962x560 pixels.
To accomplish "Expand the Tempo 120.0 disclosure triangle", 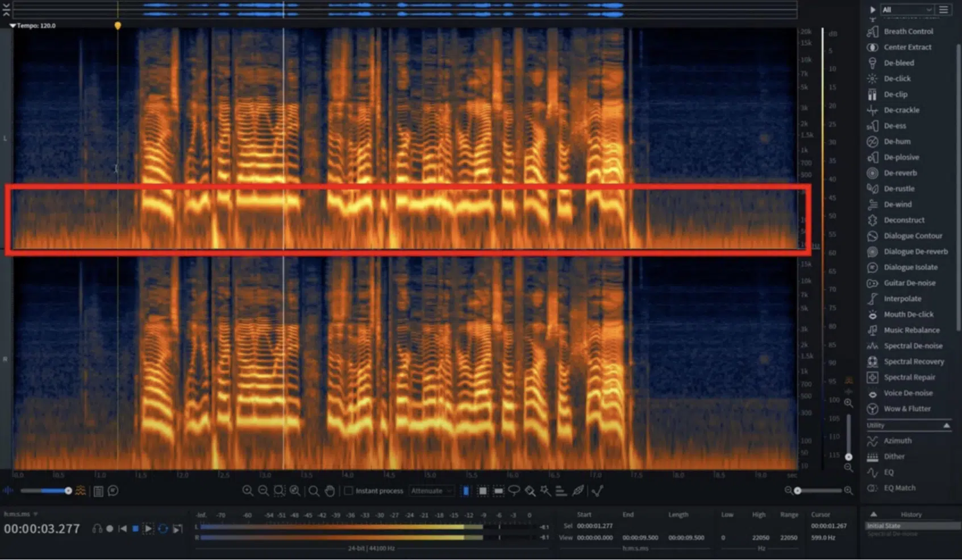I will [x=13, y=26].
